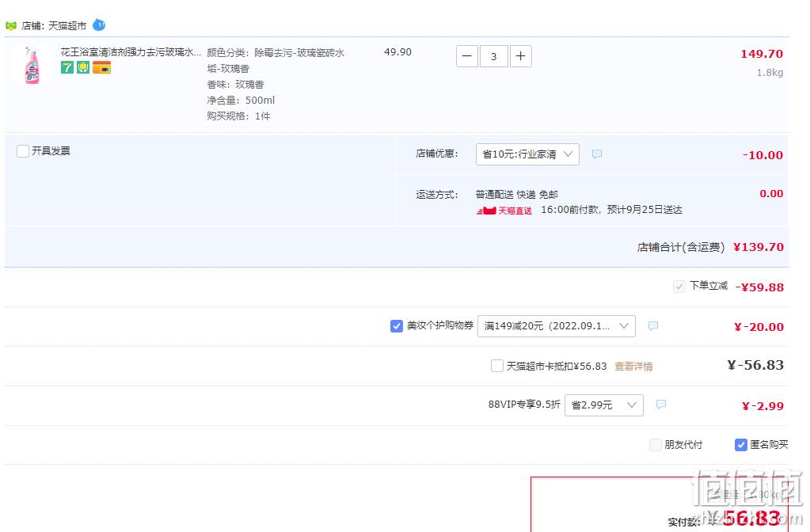Open the 省10元:行业家清 store discount dropdown
Screen dimensions: 810x532
click(x=527, y=154)
